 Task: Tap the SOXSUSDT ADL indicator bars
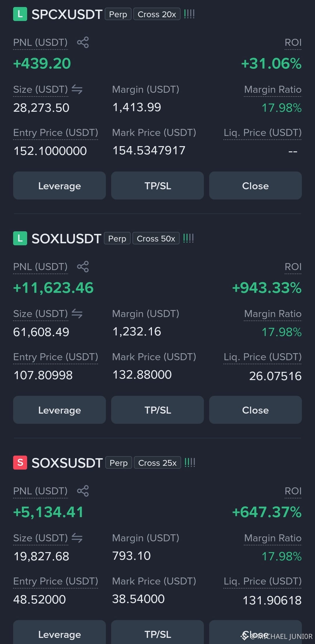coord(190,463)
